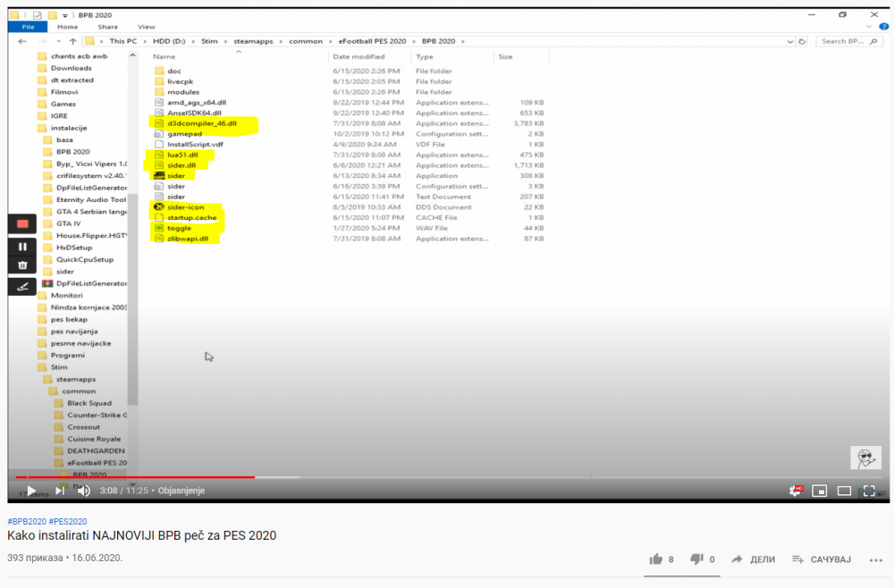Enter fullscreen mode
The height and width of the screenshot is (588, 894).
pos(868,491)
